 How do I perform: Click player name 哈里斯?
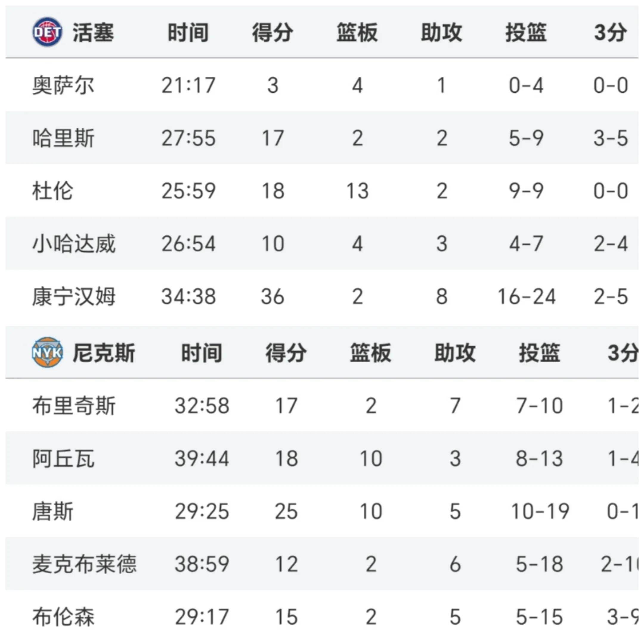(x=63, y=138)
